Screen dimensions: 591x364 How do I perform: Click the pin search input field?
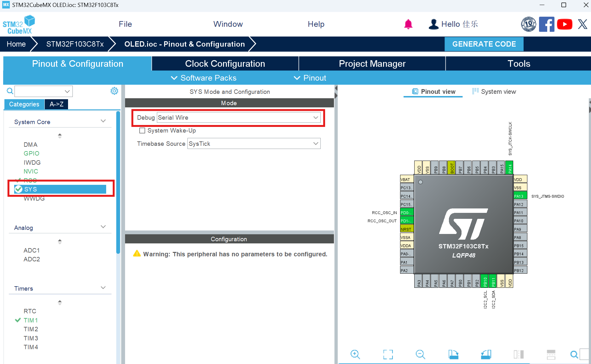pyautogui.click(x=585, y=355)
